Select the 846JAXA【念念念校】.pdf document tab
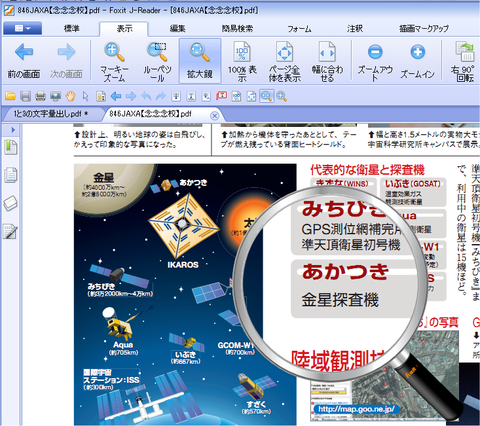480x426 pixels. 151,114
